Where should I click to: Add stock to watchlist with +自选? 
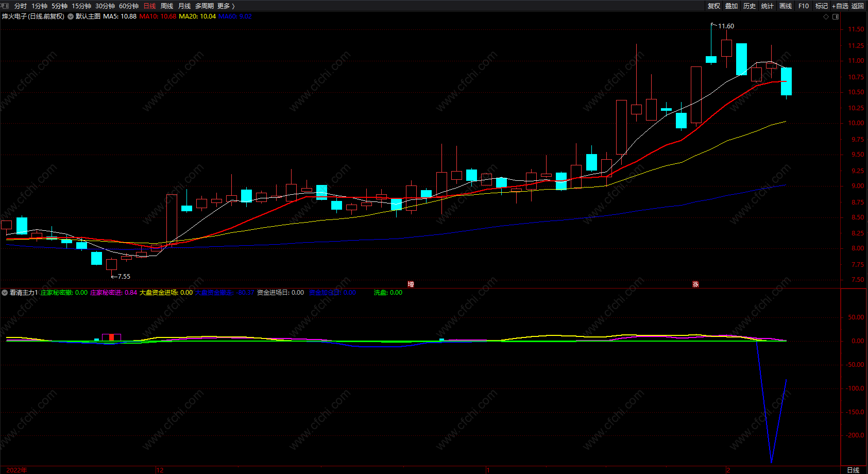pyautogui.click(x=840, y=6)
